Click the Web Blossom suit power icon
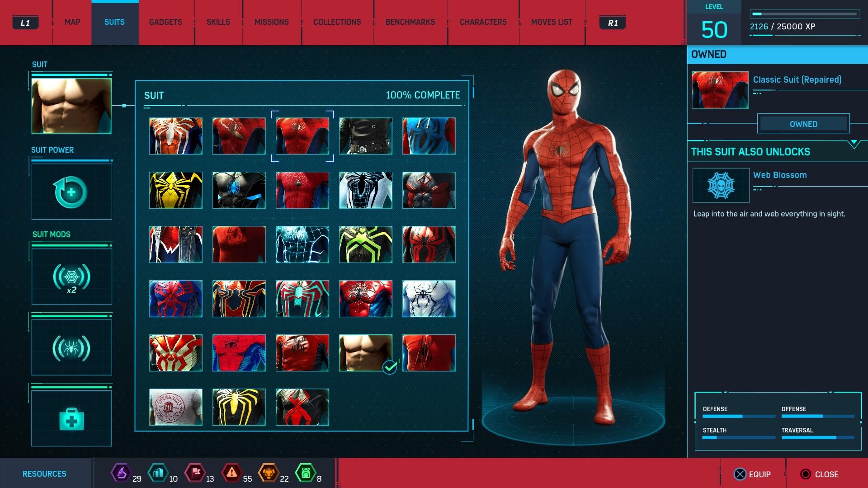Screen dimensions: 868x488 [x=721, y=185]
